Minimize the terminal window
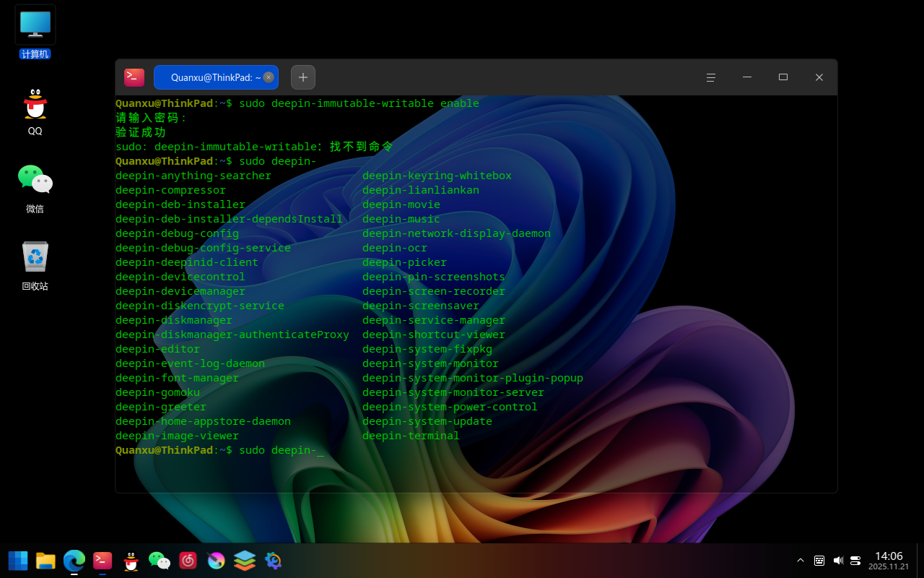 pos(747,77)
